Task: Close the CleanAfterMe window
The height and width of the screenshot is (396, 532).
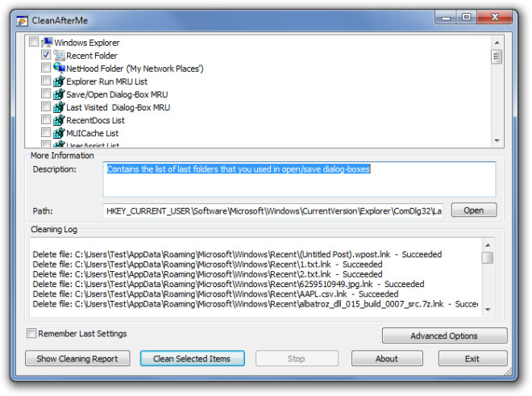Action: pyautogui.click(x=495, y=17)
